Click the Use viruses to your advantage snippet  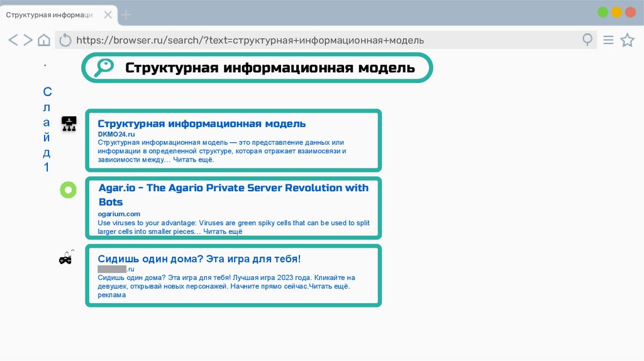tap(234, 227)
